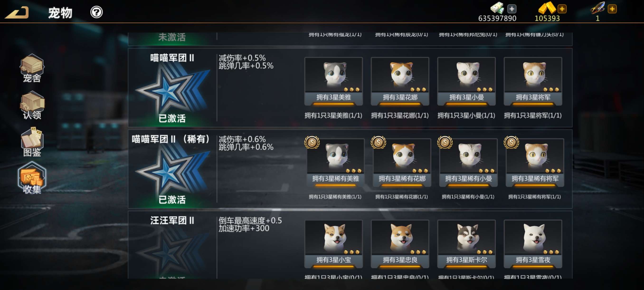This screenshot has height=290, width=644.
Task: Add more cash with plus button
Action: (512, 9)
